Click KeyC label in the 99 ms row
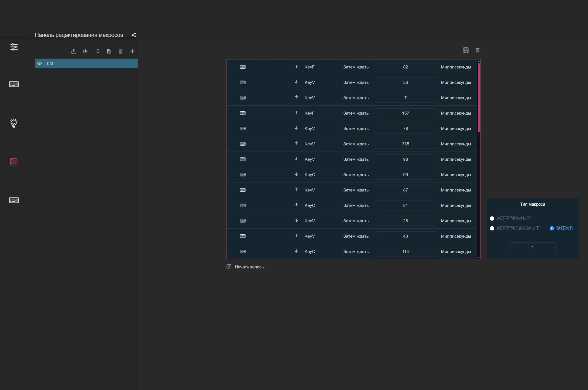 tap(310, 175)
